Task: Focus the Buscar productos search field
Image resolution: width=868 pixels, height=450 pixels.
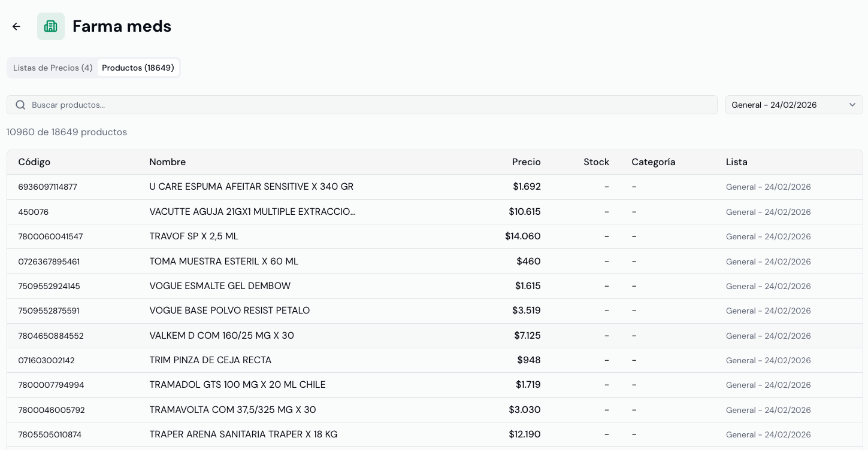Action: tap(371, 105)
